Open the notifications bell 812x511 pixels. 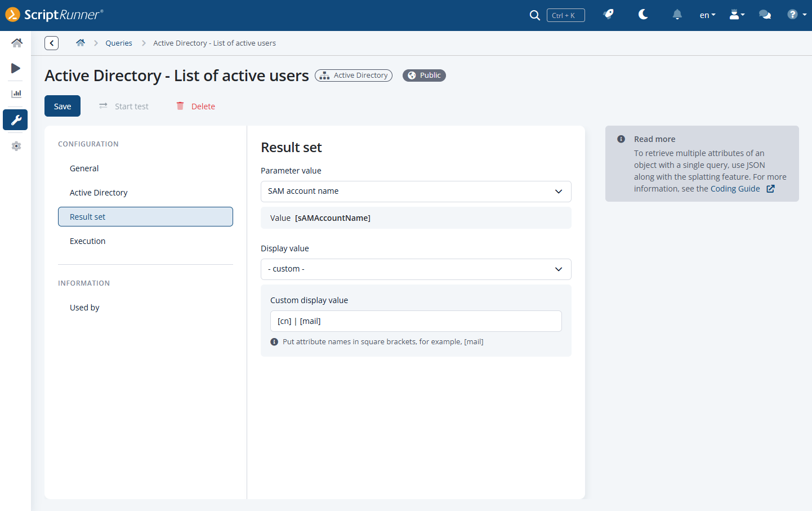tap(677, 15)
